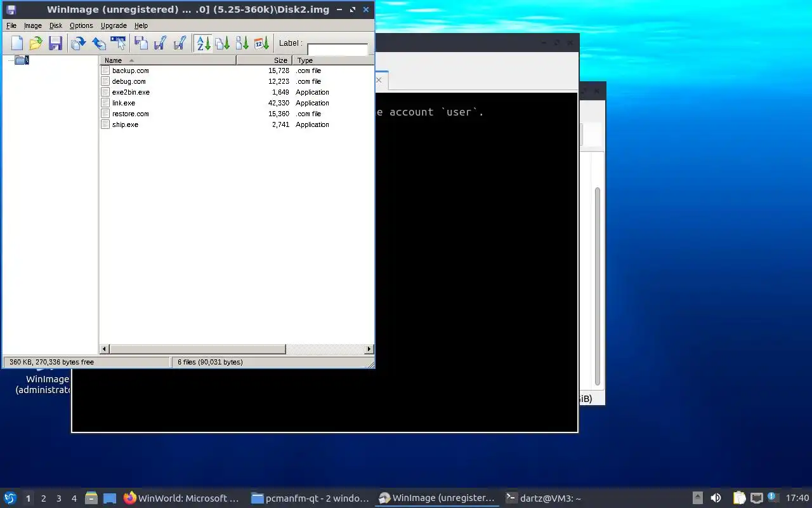Select the WinImage (administrator) desktop shortcut label
The width and height of the screenshot is (812, 508).
(x=44, y=384)
